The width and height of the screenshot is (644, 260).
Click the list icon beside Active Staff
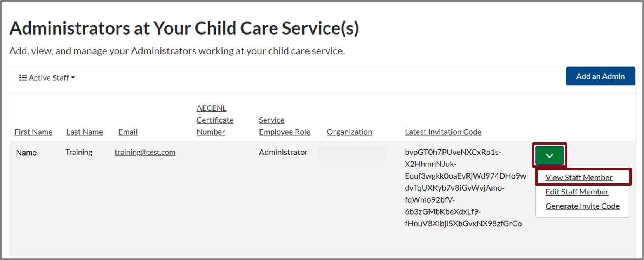(23, 78)
